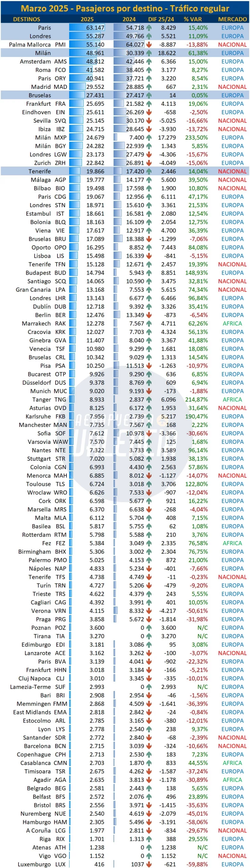Click the AFRICA market label for Marrakech RAK
250x868 pixels.
232,324
